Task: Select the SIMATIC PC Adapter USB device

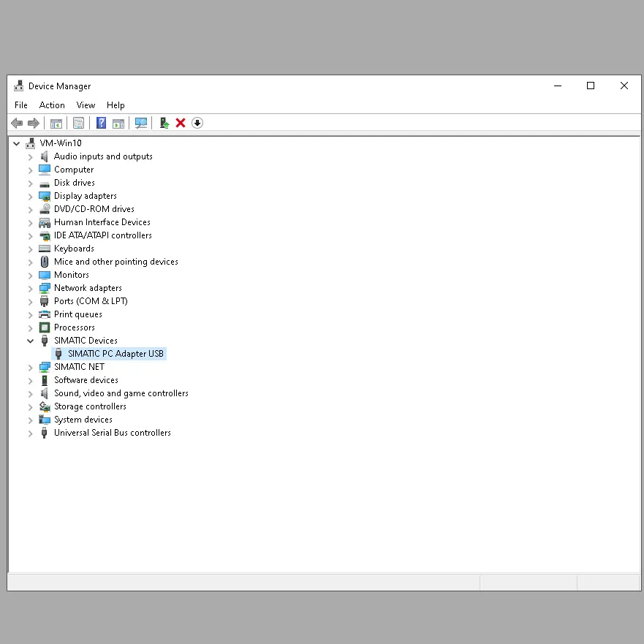Action: 115,354
